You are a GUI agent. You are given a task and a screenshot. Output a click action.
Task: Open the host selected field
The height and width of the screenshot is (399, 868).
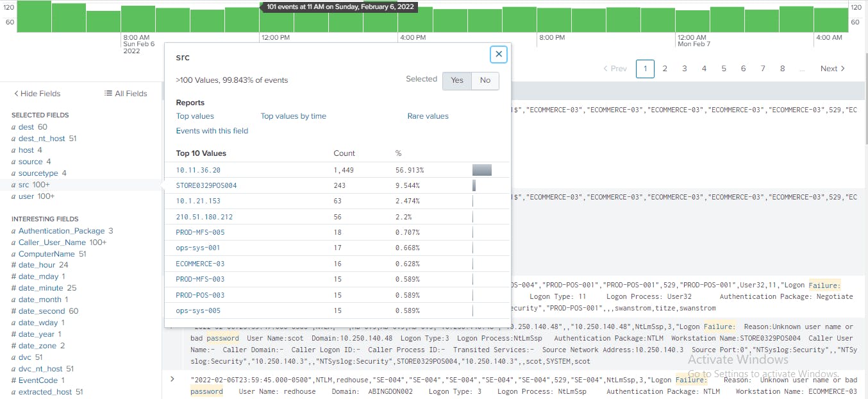(x=26, y=150)
